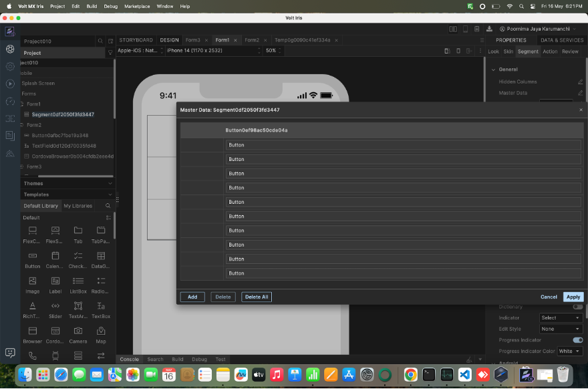Click the last Button text field in Master Data
This screenshot has width=588, height=389.
pos(403,273)
